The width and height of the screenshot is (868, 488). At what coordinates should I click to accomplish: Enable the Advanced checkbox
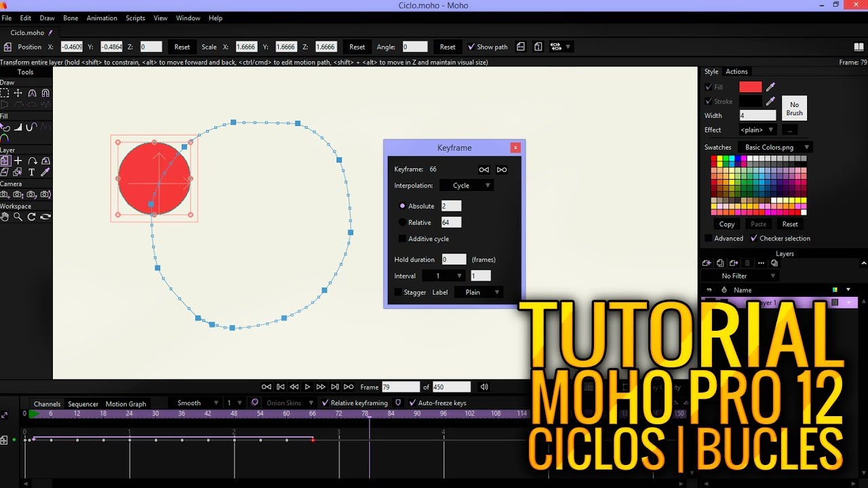click(x=709, y=238)
